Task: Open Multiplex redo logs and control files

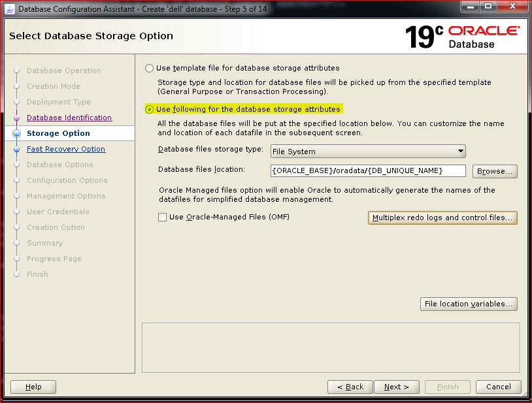Action: click(x=442, y=218)
